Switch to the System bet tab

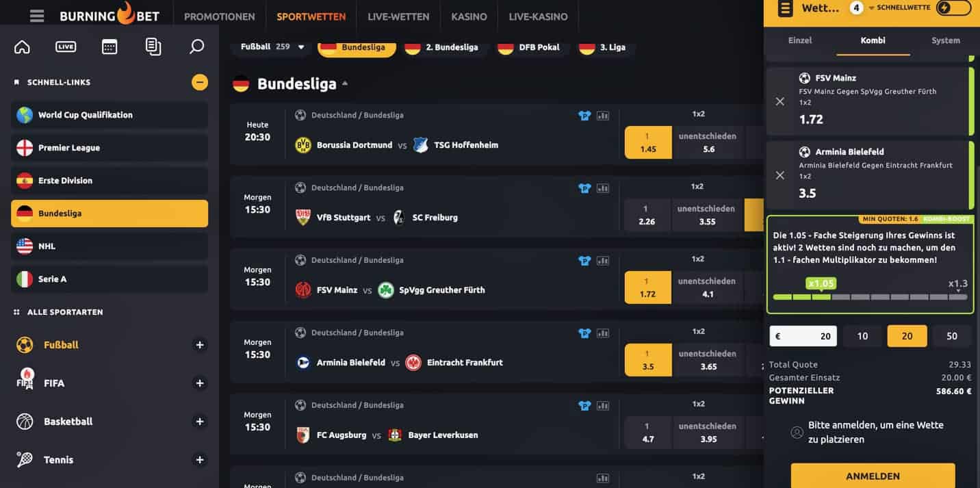945,40
